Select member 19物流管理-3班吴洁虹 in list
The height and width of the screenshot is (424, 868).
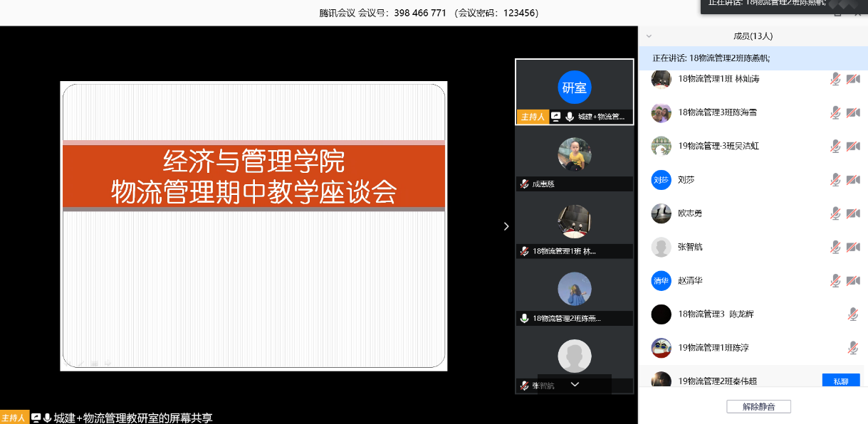718,146
